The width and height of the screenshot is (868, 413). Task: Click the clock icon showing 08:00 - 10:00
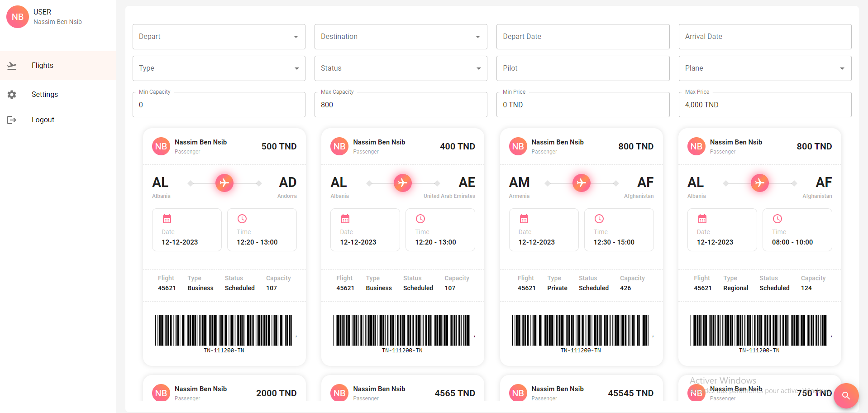[777, 218]
